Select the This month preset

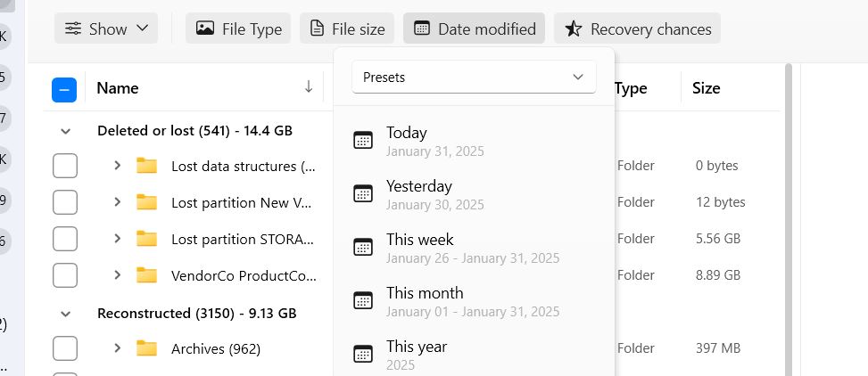(x=474, y=301)
